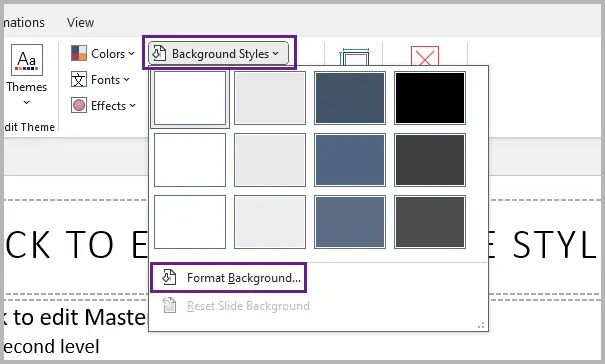Expand the Effects dropdown arrow
Viewport: 605px width, 364px height.
coord(133,106)
